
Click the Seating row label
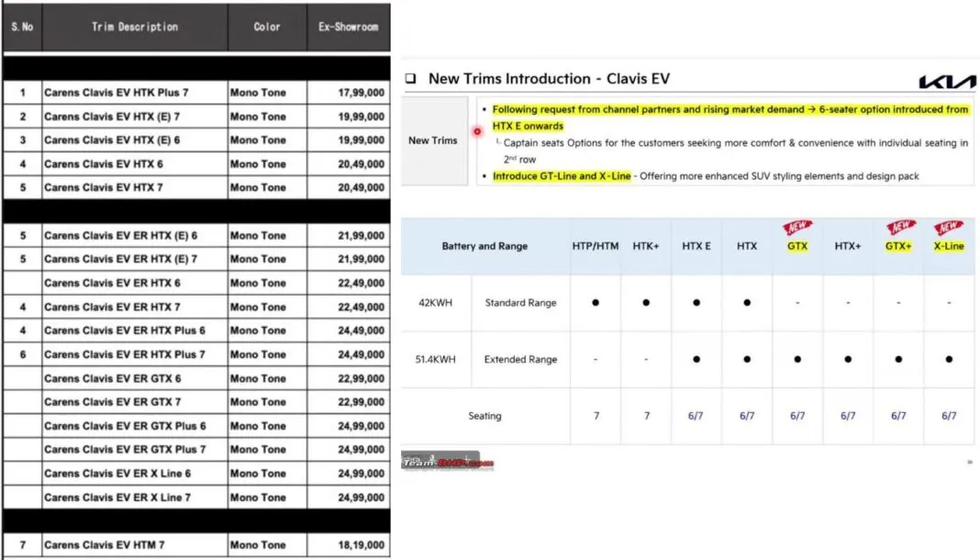click(484, 416)
